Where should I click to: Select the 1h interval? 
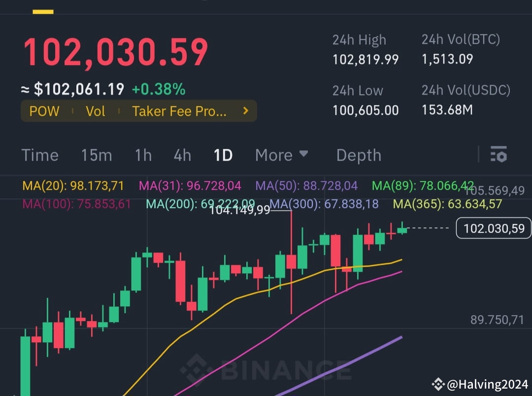[x=143, y=155]
